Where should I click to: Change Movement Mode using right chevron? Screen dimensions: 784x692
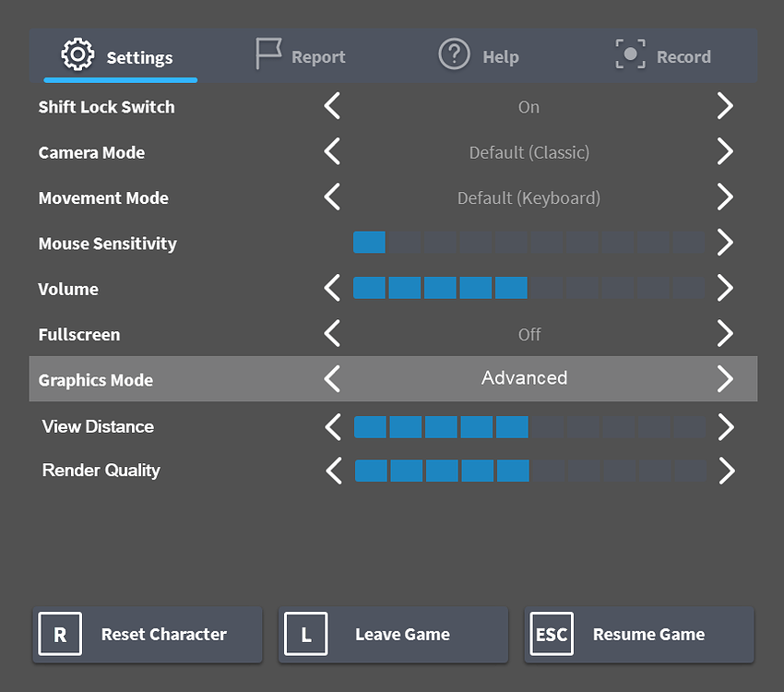(725, 197)
